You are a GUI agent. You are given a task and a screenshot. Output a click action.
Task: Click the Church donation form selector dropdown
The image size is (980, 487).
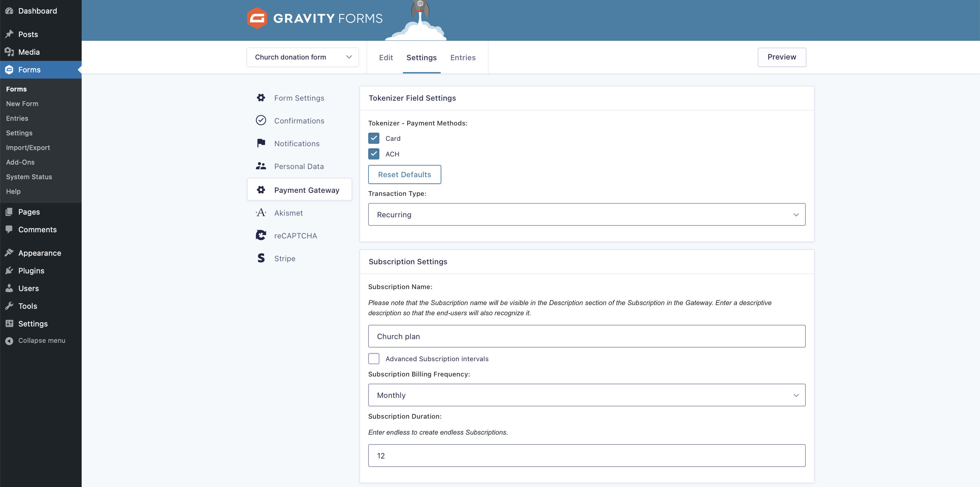click(303, 57)
